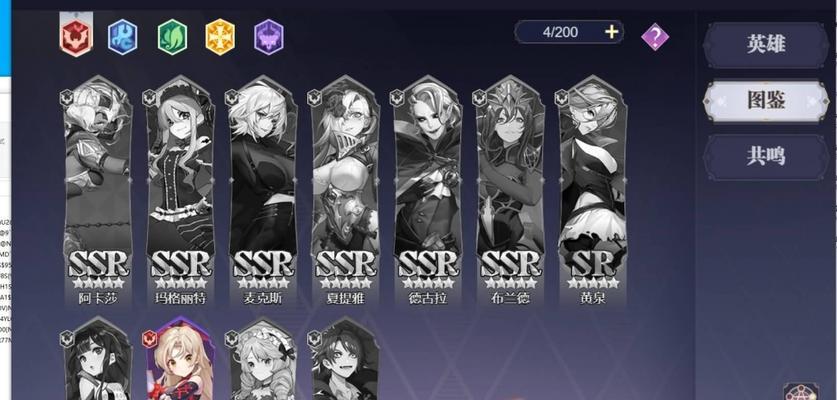Open the 黄泉 SR hero card
The height and width of the screenshot is (400, 837).
point(593,191)
